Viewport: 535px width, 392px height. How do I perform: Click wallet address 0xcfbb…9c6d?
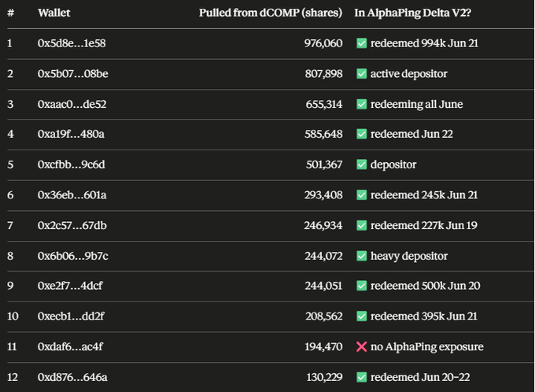(x=72, y=165)
